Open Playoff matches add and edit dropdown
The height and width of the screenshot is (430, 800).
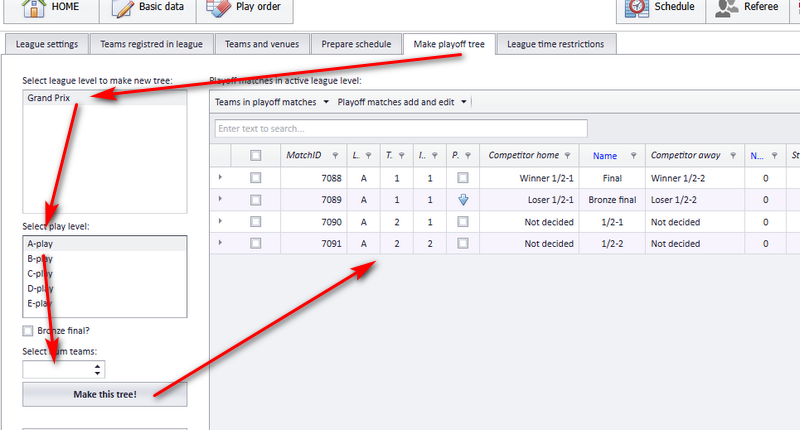[x=402, y=102]
